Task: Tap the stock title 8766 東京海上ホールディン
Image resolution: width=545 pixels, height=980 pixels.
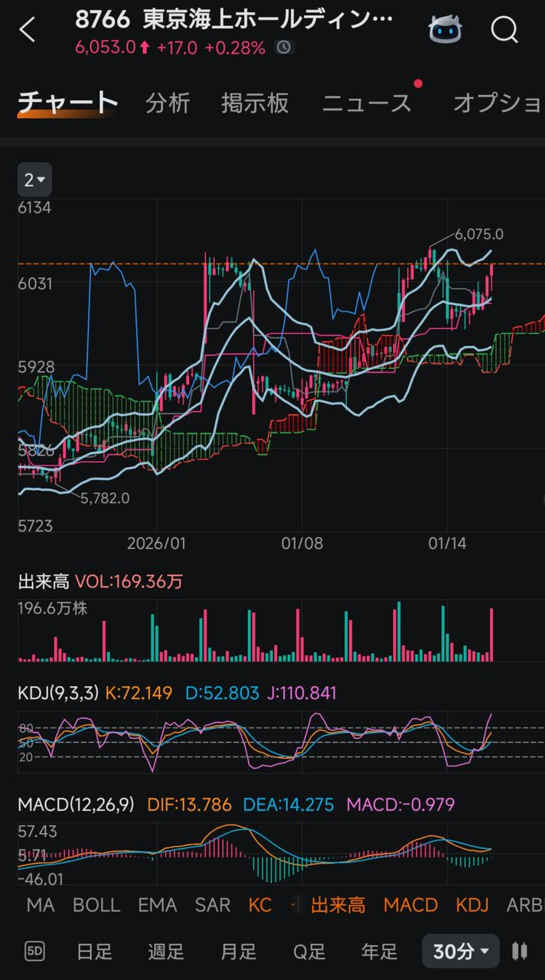Action: pyautogui.click(x=234, y=20)
